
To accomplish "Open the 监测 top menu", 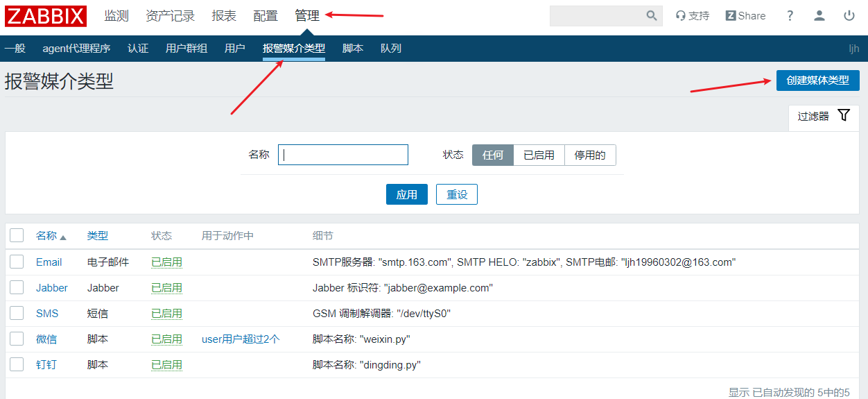I will pyautogui.click(x=116, y=16).
